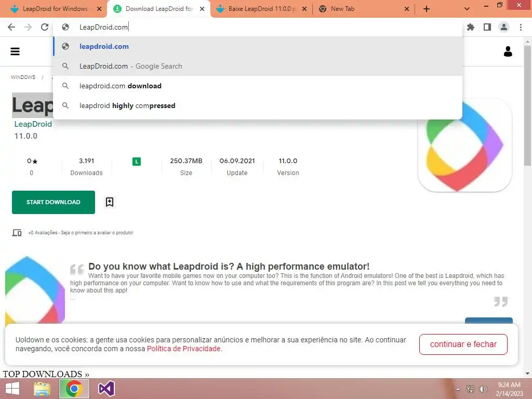The width and height of the screenshot is (532, 399).
Task: Click the address bar text field
Action: pyautogui.click(x=258, y=27)
